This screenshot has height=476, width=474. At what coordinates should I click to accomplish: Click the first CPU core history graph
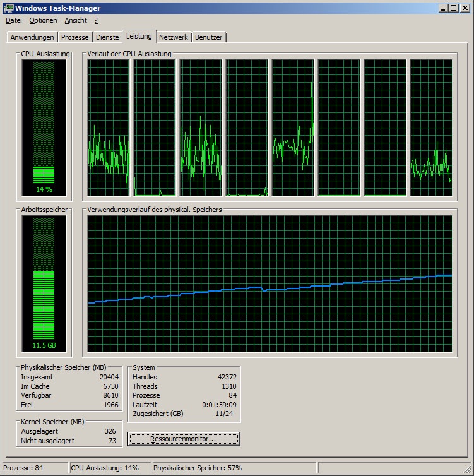[109, 128]
